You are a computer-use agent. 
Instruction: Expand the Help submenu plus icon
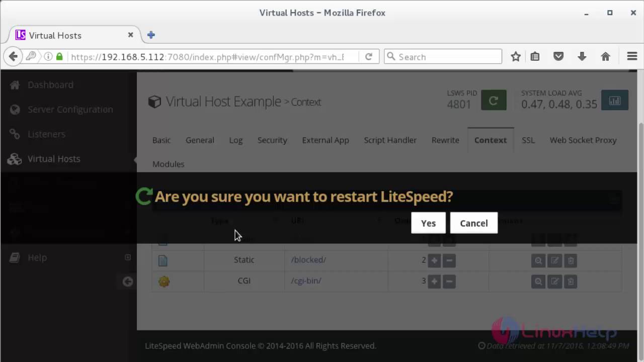[128, 257]
